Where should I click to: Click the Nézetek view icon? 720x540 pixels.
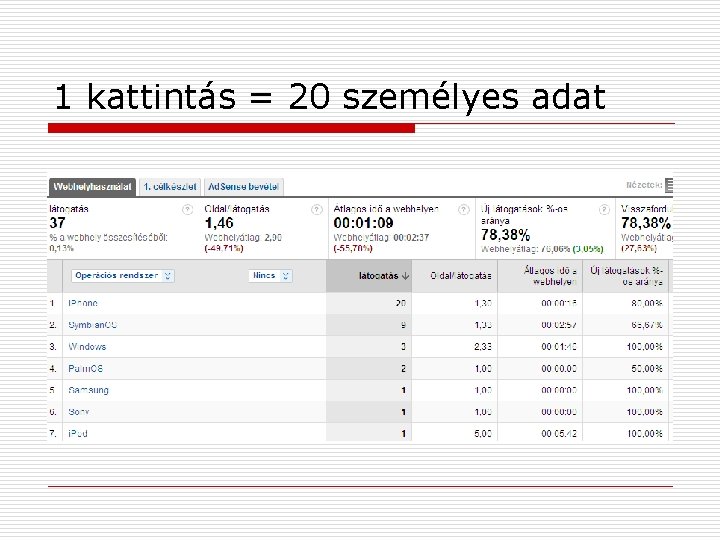click(669, 186)
